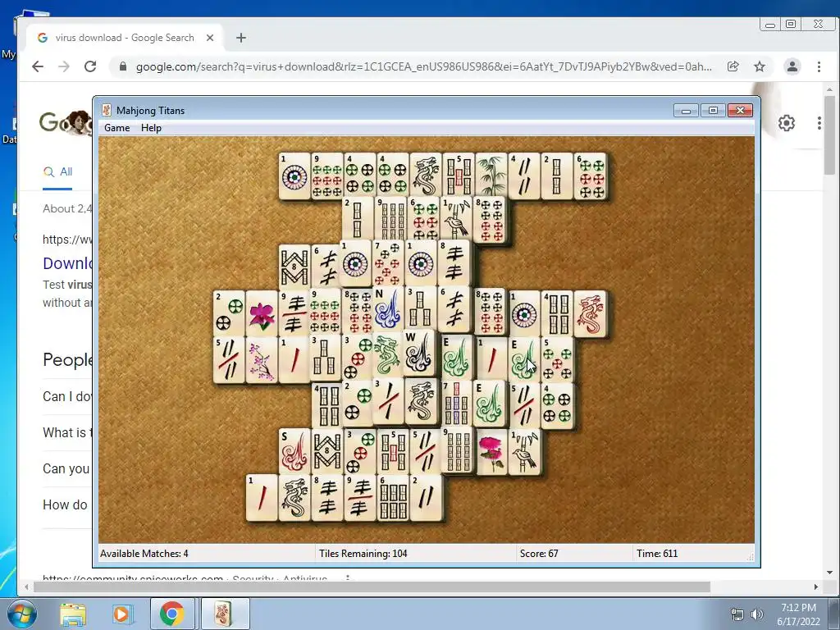The image size is (840, 630).
Task: Click the Chrome address bar URL
Action: coord(424,66)
